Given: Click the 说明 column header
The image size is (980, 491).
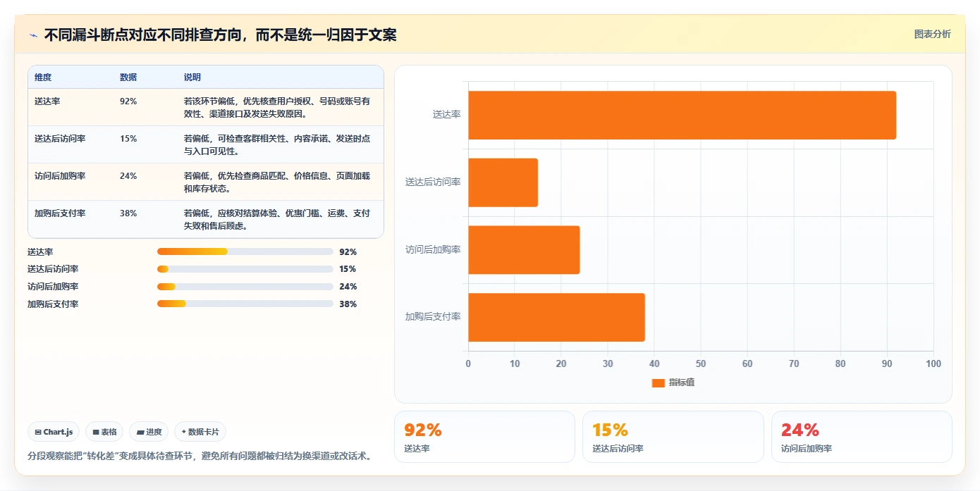Looking at the screenshot, I should click(x=192, y=77).
